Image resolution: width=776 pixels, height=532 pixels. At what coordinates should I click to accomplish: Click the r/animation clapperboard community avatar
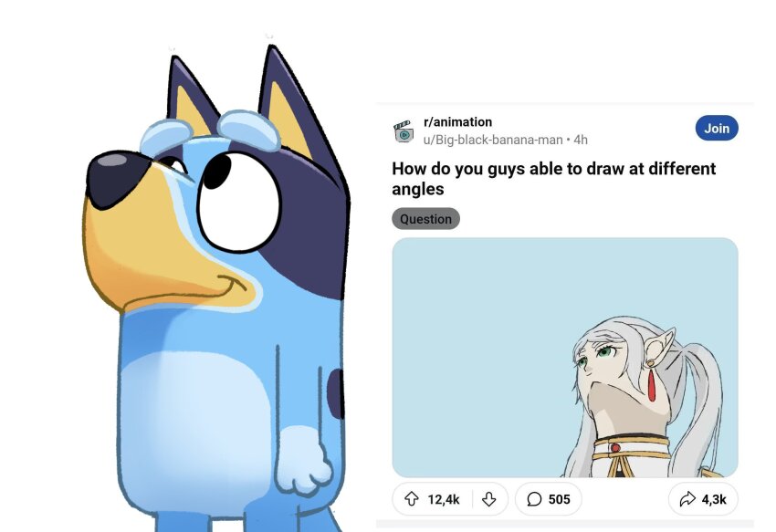tap(404, 131)
